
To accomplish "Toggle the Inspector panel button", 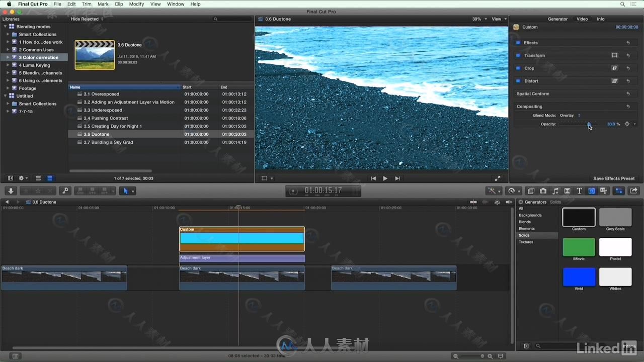I will click(618, 191).
